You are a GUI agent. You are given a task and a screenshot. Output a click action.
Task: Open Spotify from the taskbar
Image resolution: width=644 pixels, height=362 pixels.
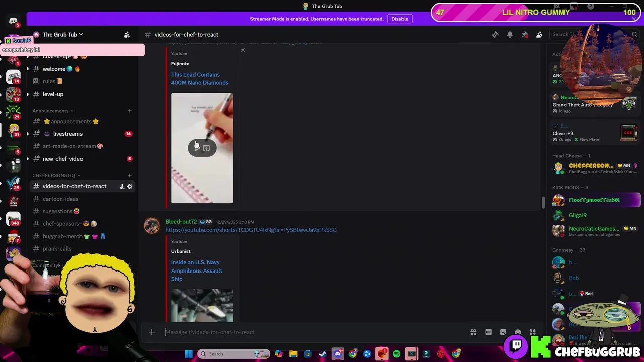pyautogui.click(x=397, y=354)
